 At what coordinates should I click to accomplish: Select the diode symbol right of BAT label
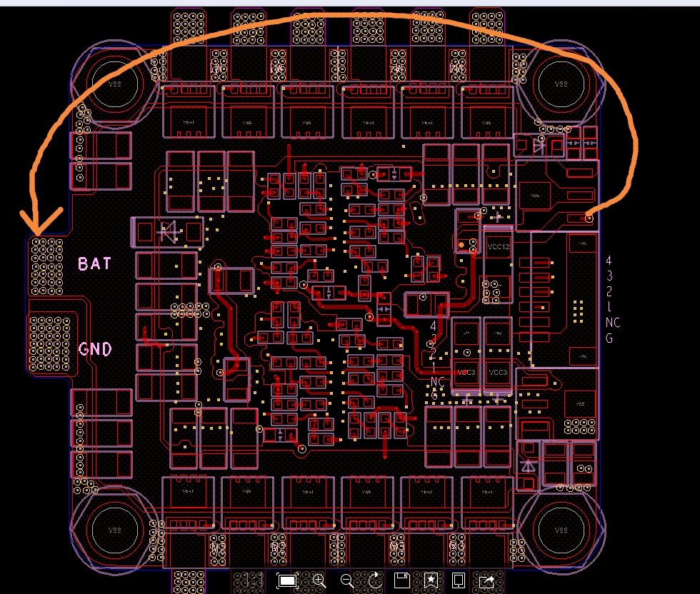pos(169,232)
